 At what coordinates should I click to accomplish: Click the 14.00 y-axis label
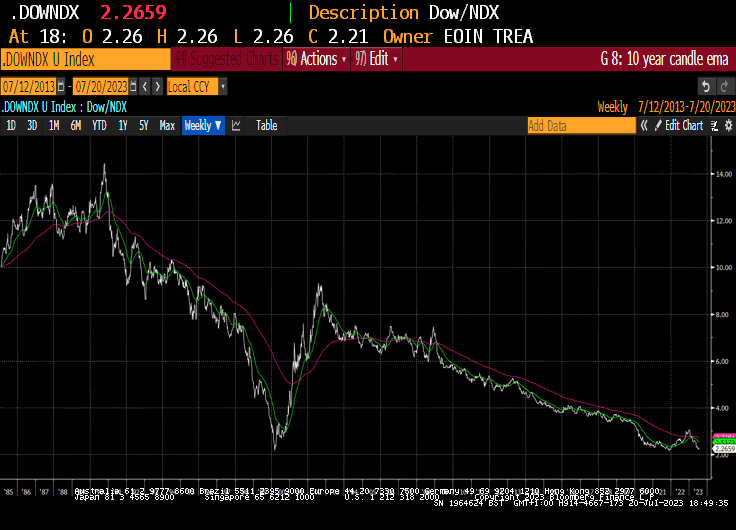click(x=723, y=174)
